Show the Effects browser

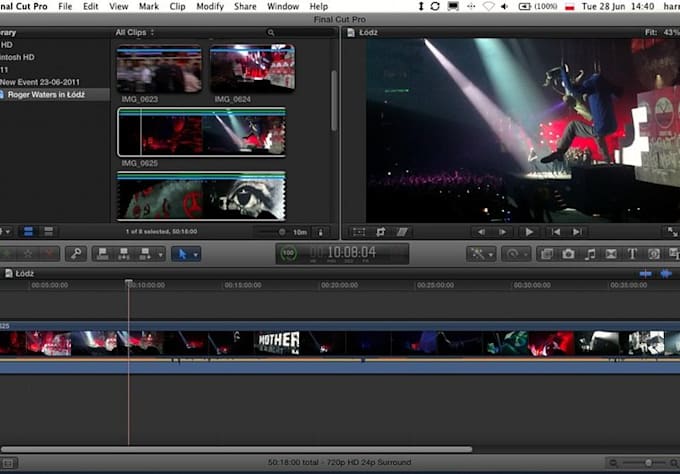(x=547, y=254)
